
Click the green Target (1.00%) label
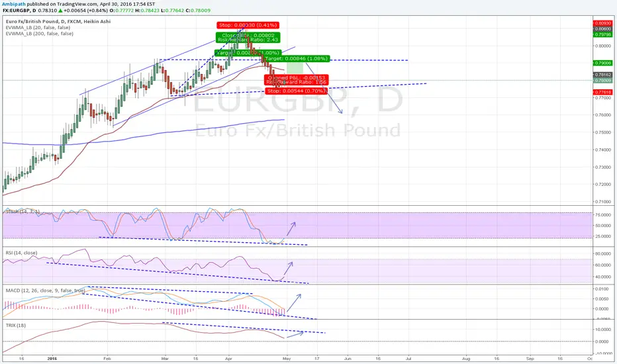tap(248, 53)
